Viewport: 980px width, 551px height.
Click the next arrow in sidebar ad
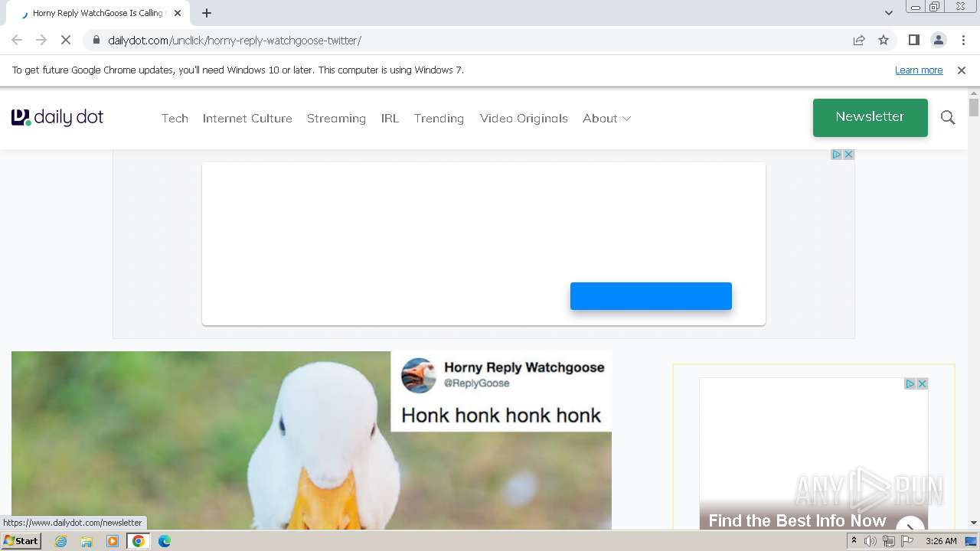click(x=910, y=523)
